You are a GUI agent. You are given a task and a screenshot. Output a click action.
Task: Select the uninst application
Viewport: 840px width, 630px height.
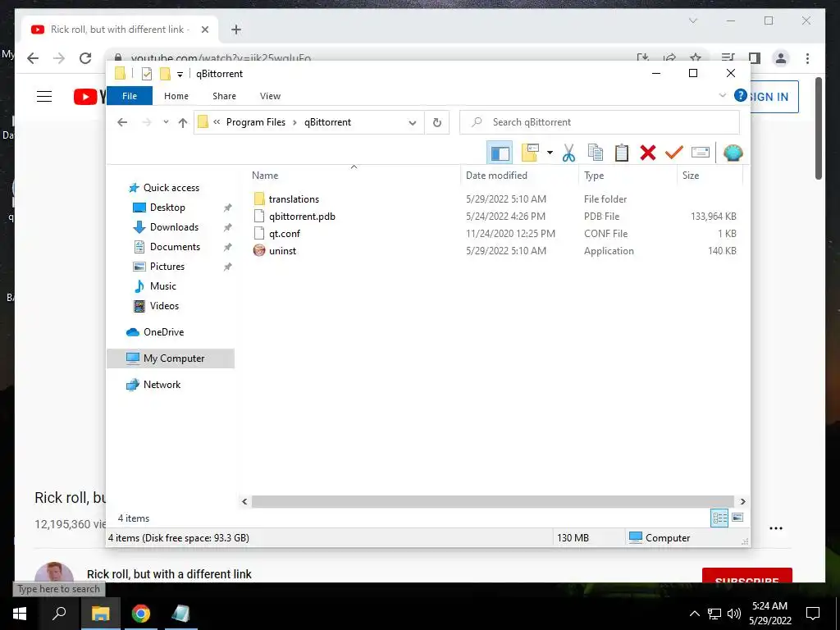click(282, 251)
